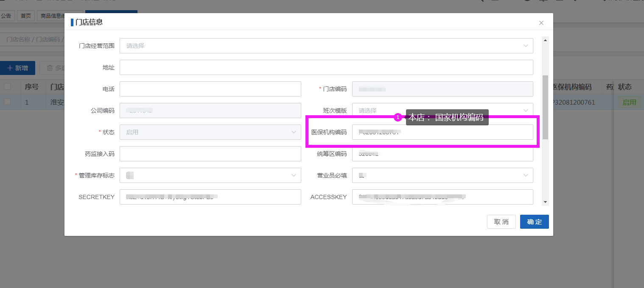The height and width of the screenshot is (288, 644).
Task: Click the 新增 button in the background page
Action: 17,68
